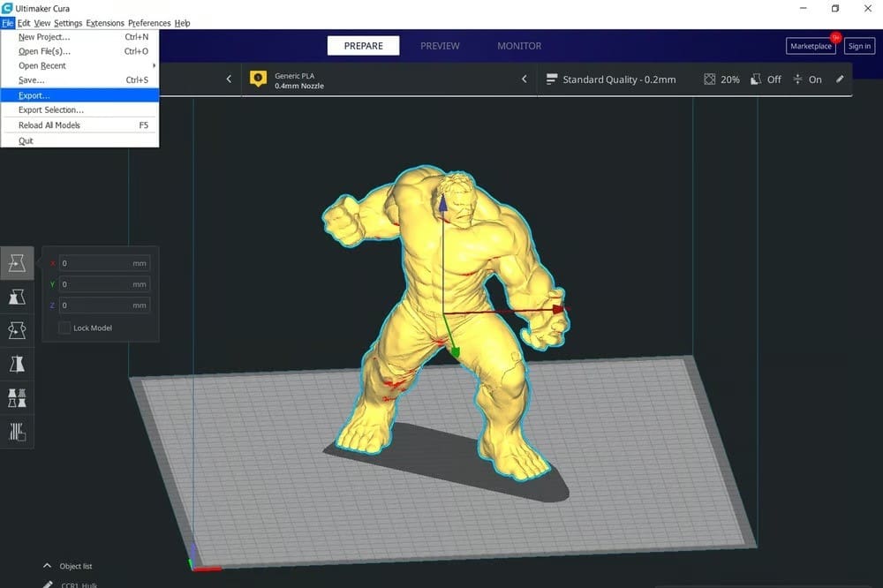Enable the Lock Model checkbox

point(64,328)
